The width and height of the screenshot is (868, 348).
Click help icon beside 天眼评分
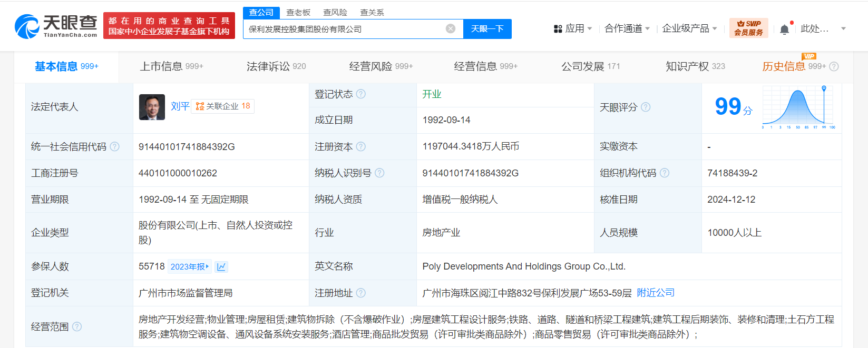tap(646, 107)
